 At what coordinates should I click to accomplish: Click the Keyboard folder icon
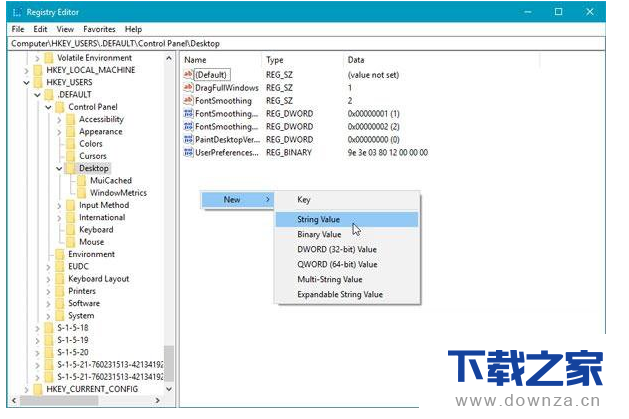tap(71, 230)
